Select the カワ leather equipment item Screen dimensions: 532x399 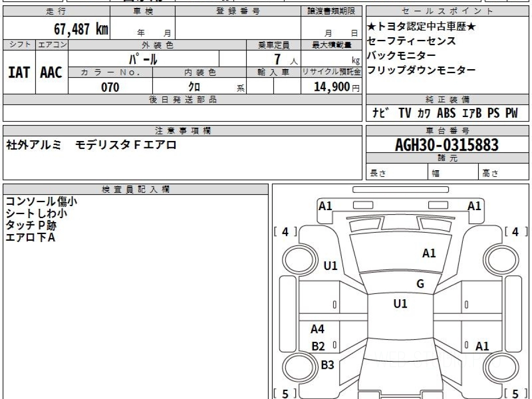(x=424, y=113)
